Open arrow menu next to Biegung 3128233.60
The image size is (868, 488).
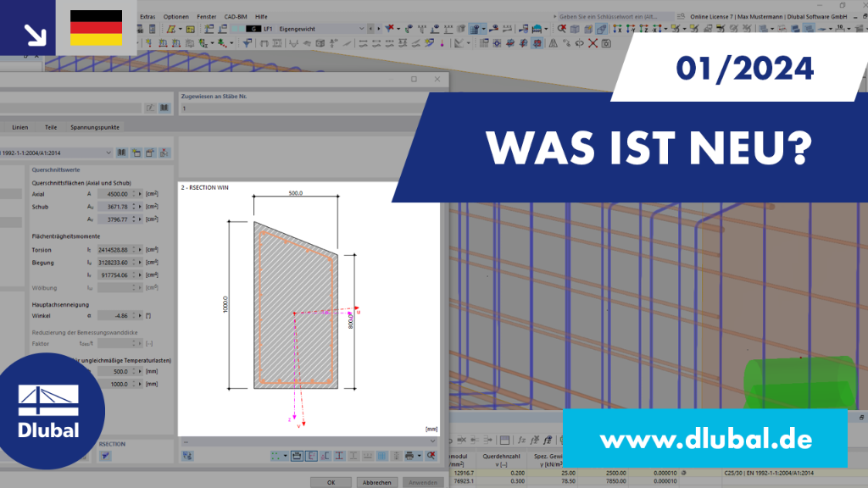click(140, 263)
